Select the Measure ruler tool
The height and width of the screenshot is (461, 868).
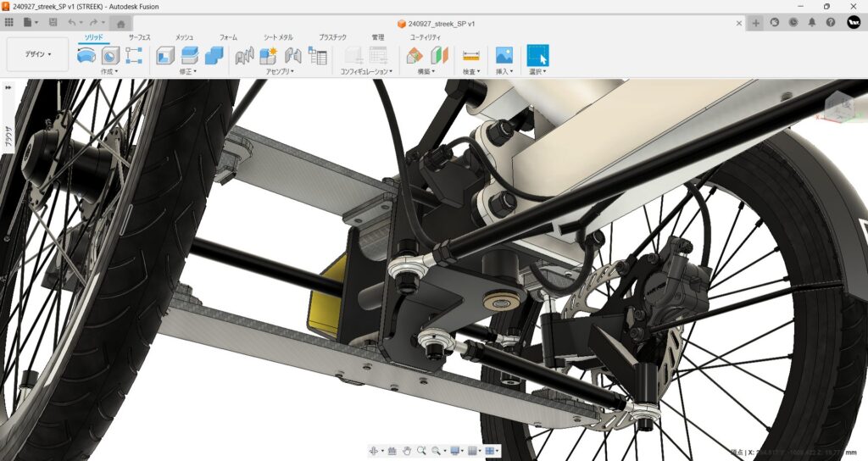point(471,55)
